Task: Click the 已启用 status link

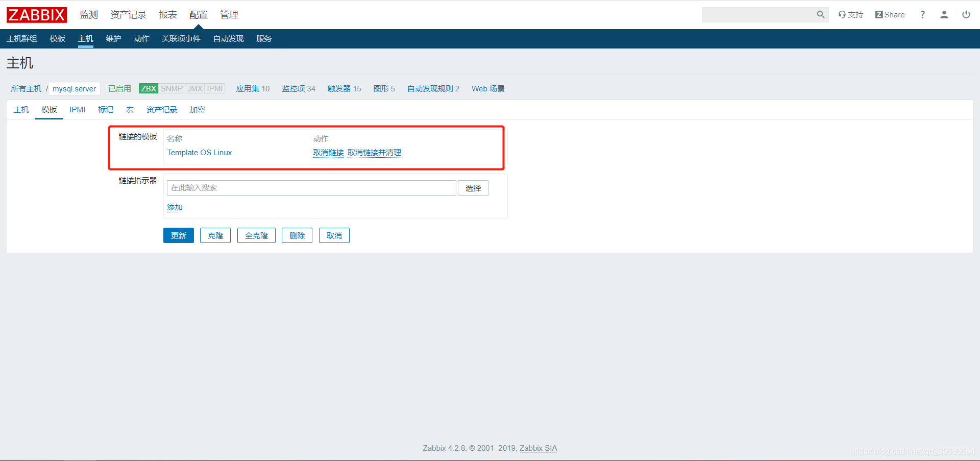Action: 120,88
